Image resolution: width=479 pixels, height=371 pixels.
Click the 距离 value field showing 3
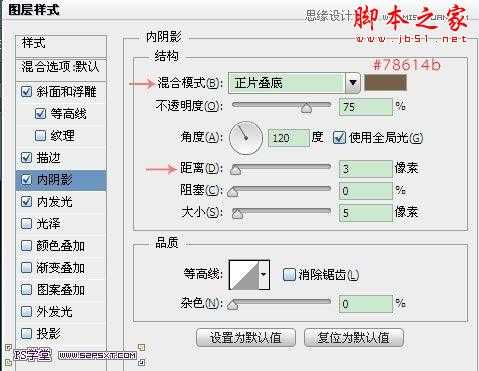click(366, 169)
